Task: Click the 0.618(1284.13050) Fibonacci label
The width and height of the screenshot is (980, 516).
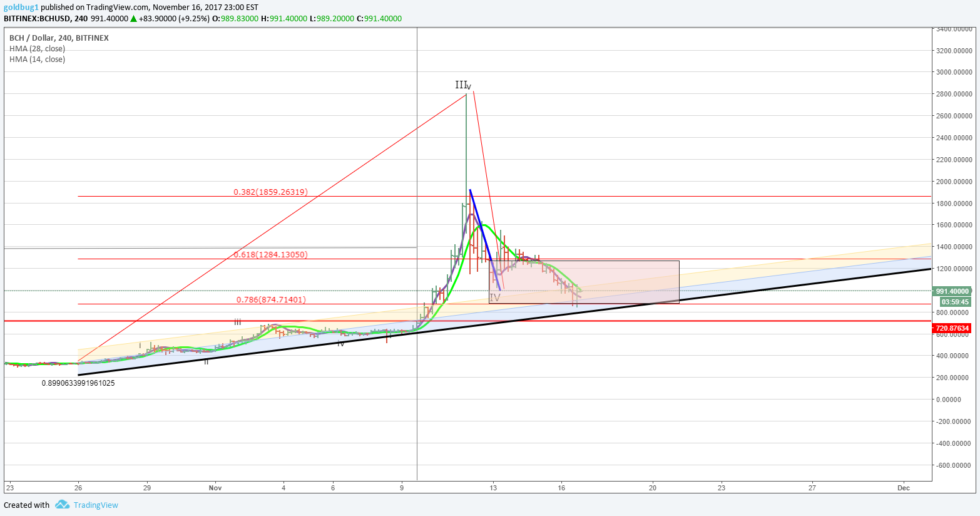Action: tap(270, 255)
